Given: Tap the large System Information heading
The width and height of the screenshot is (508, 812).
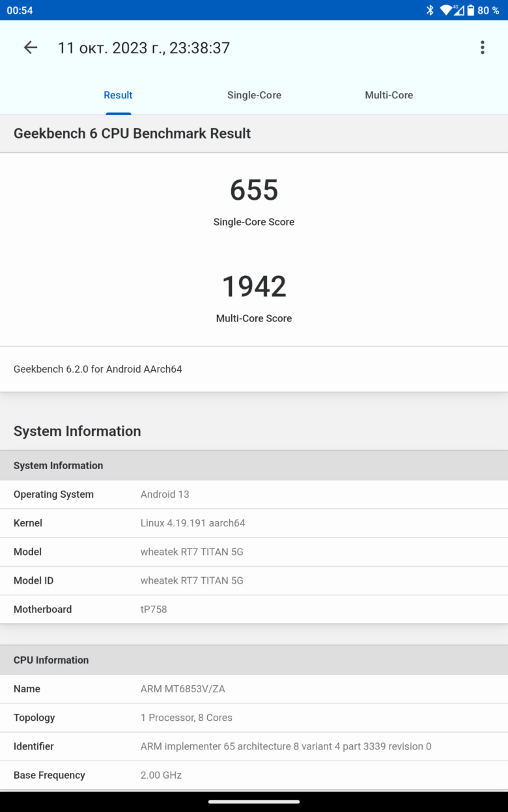Looking at the screenshot, I should pos(78,431).
